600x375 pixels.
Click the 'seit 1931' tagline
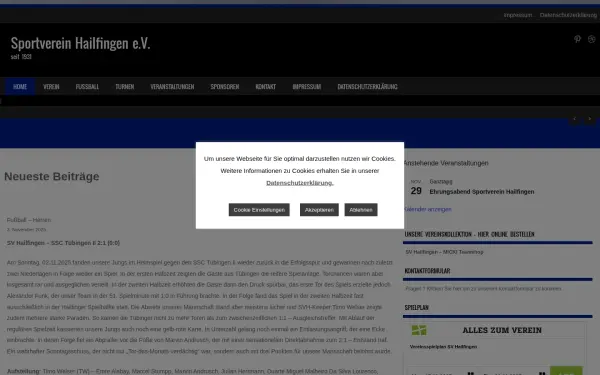[21, 57]
